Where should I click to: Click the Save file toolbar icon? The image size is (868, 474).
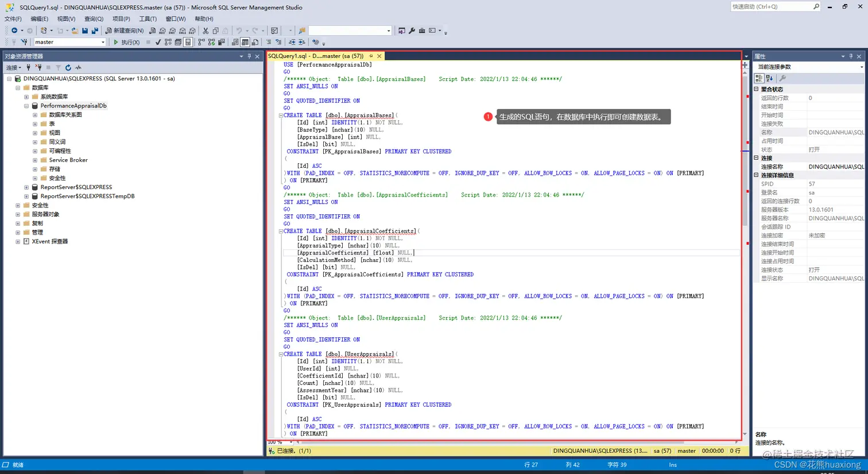pos(85,30)
